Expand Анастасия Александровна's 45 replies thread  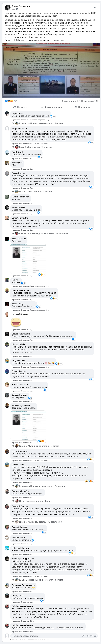coord(41,233)
